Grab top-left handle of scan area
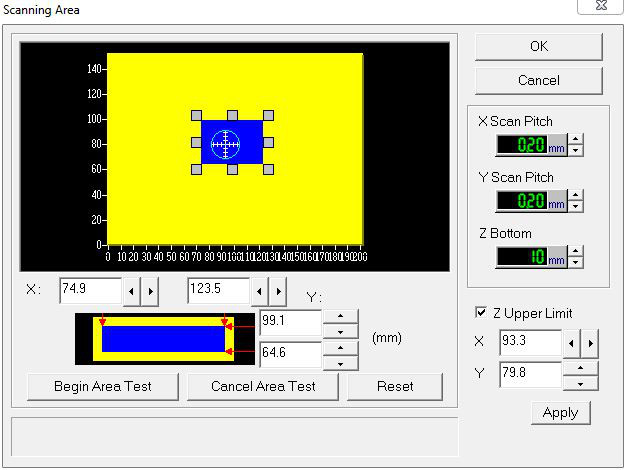Screen dimensions: 626x470 (196, 116)
